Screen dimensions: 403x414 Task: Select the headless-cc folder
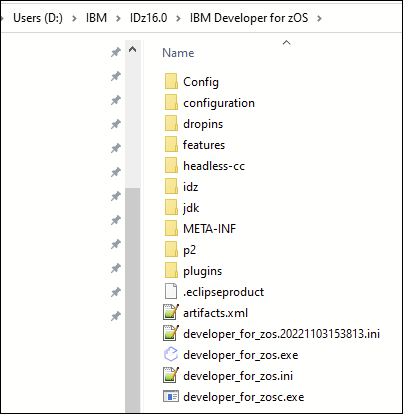tap(214, 166)
